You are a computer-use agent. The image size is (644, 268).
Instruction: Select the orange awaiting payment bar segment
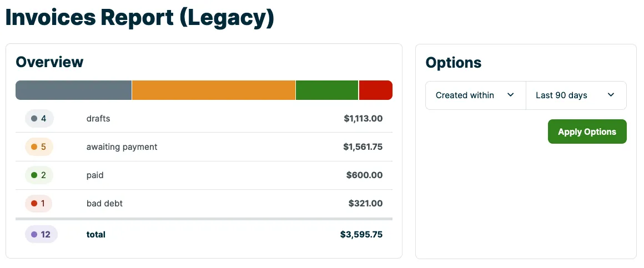coord(214,90)
